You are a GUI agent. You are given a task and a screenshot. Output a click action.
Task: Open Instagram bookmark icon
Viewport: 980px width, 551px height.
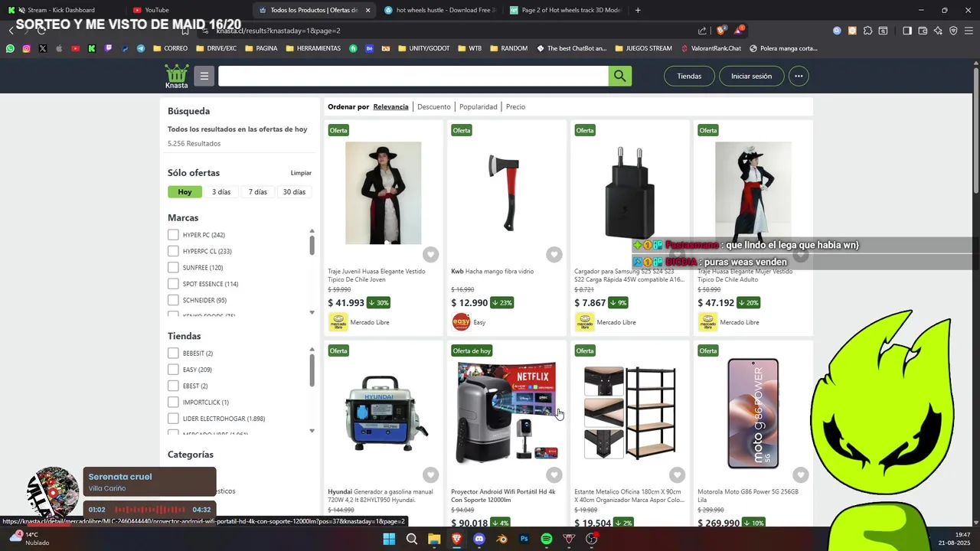(x=26, y=48)
